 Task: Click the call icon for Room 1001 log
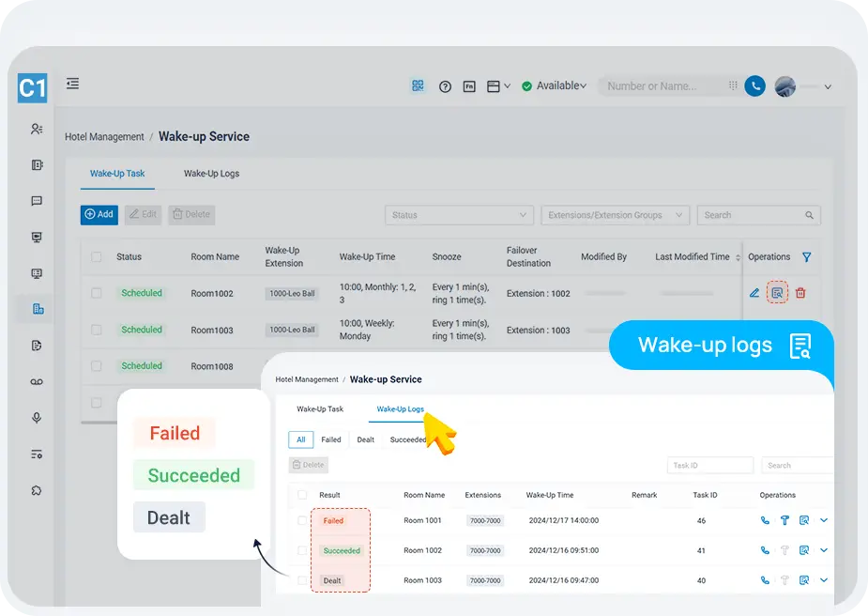tap(765, 520)
